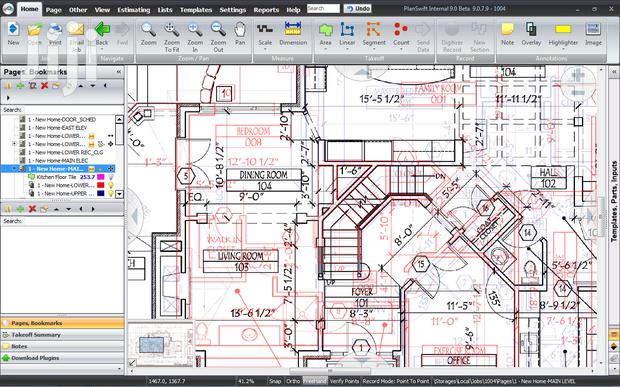Toggle lightbulb for New Home-UPPER overlay row
620x387 pixels.
(111, 193)
